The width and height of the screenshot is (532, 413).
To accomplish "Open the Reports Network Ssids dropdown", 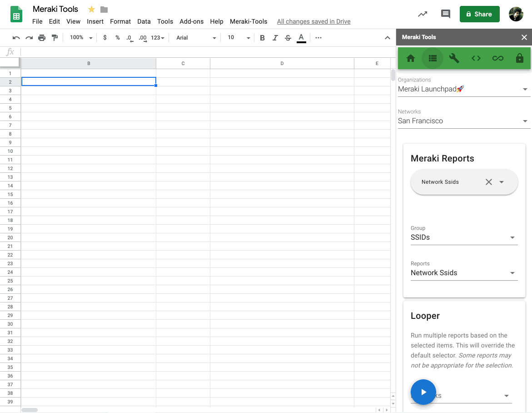I will click(x=464, y=273).
